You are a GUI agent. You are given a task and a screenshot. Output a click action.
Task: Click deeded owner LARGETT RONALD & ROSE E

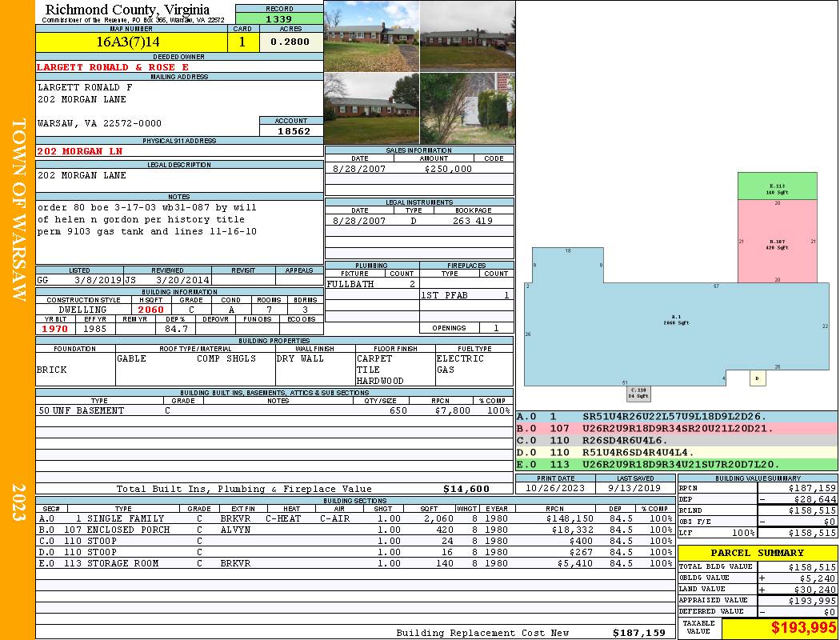pos(113,67)
